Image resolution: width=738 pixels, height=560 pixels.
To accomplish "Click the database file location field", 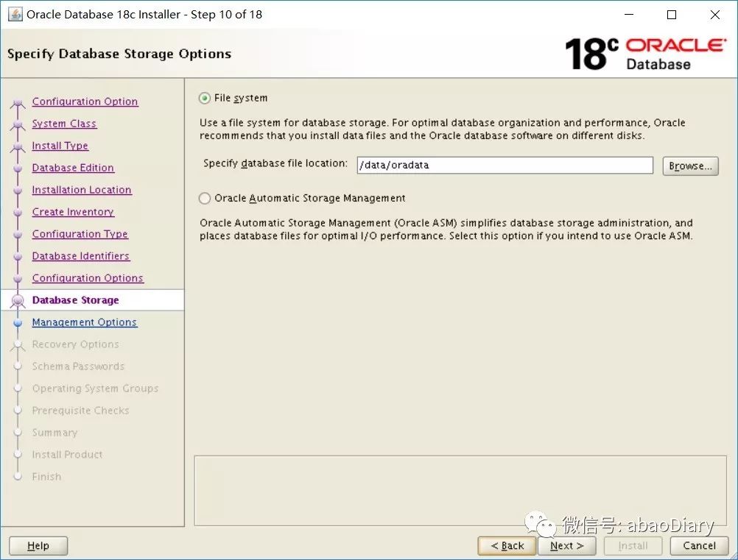I will [x=505, y=165].
